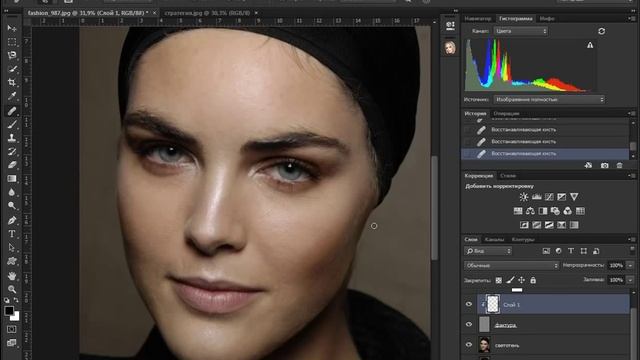The height and width of the screenshot is (360, 640).
Task: Switch to the стратегия.jpg document tab
Action: [x=207, y=13]
